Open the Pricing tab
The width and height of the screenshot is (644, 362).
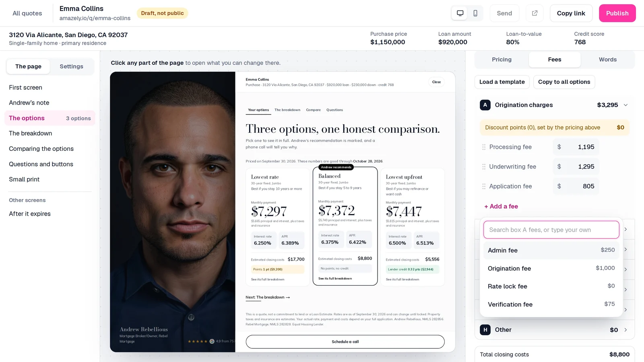[x=502, y=60]
